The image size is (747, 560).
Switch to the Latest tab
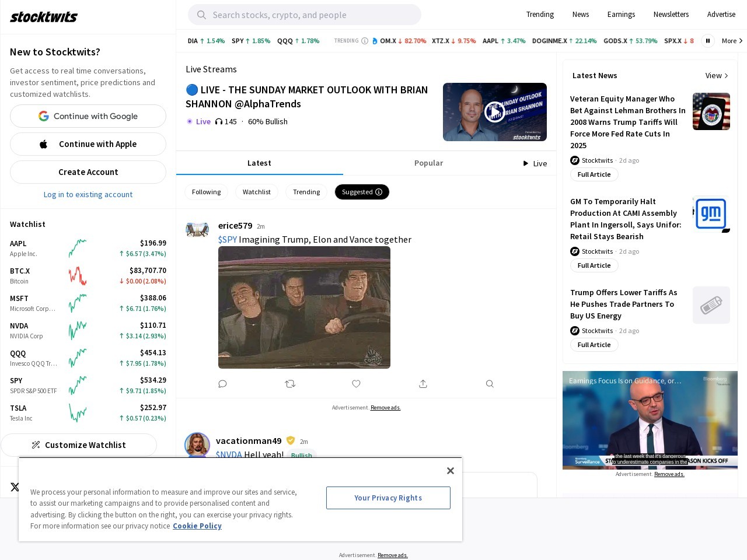pyautogui.click(x=259, y=163)
